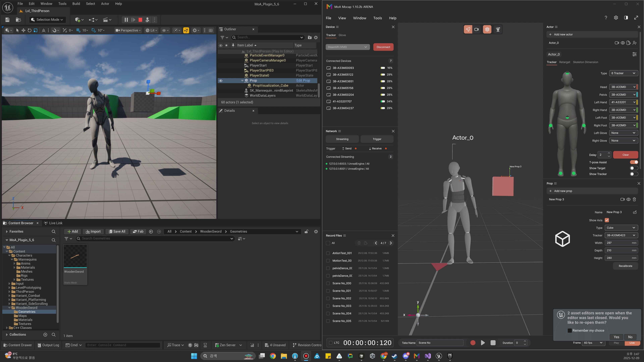Click the Unreal save current level icon
Image resolution: width=644 pixels, height=362 pixels.
(7, 20)
